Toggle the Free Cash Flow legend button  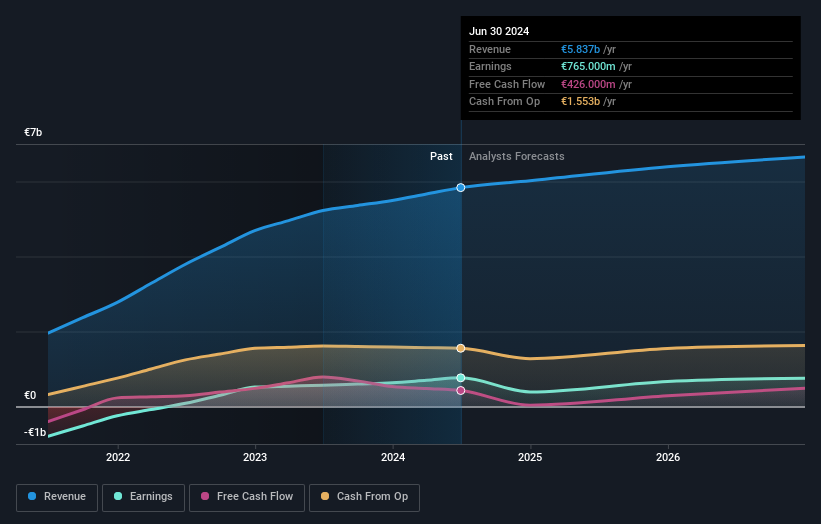(247, 497)
